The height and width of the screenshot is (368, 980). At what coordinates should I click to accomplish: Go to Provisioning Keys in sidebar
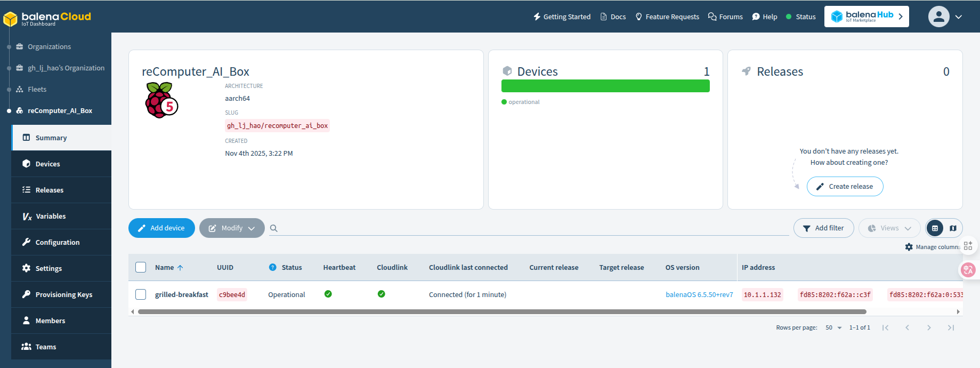point(63,295)
